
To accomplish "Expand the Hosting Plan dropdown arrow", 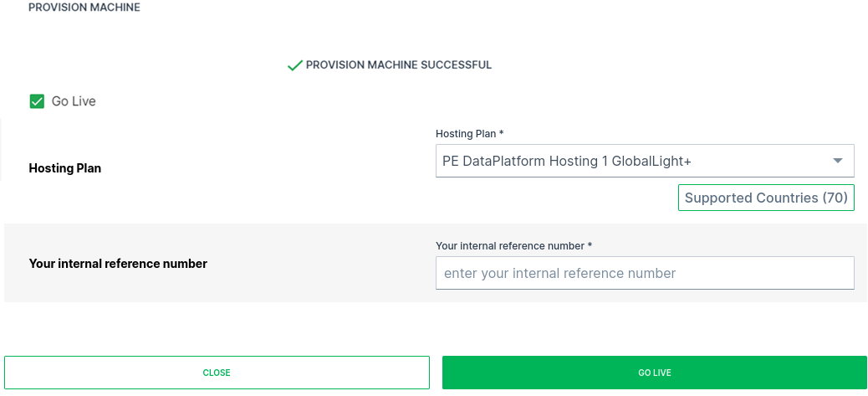I will 838,161.
